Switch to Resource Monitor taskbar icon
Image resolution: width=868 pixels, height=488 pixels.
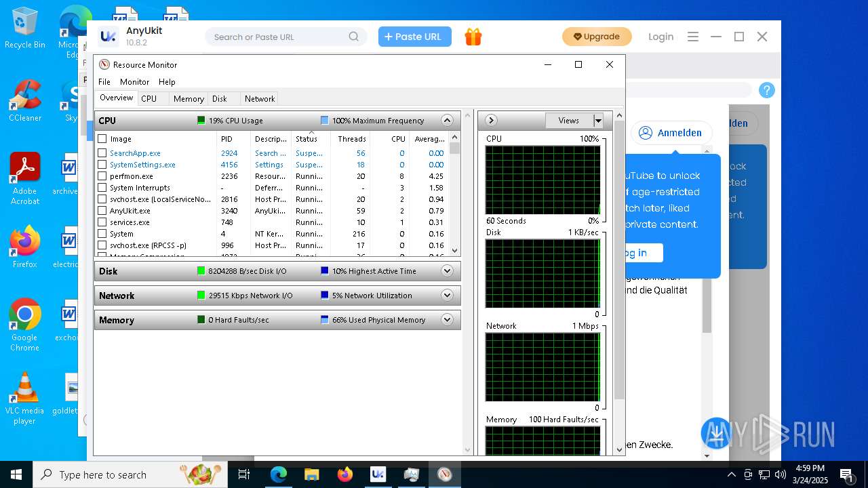tap(444, 474)
